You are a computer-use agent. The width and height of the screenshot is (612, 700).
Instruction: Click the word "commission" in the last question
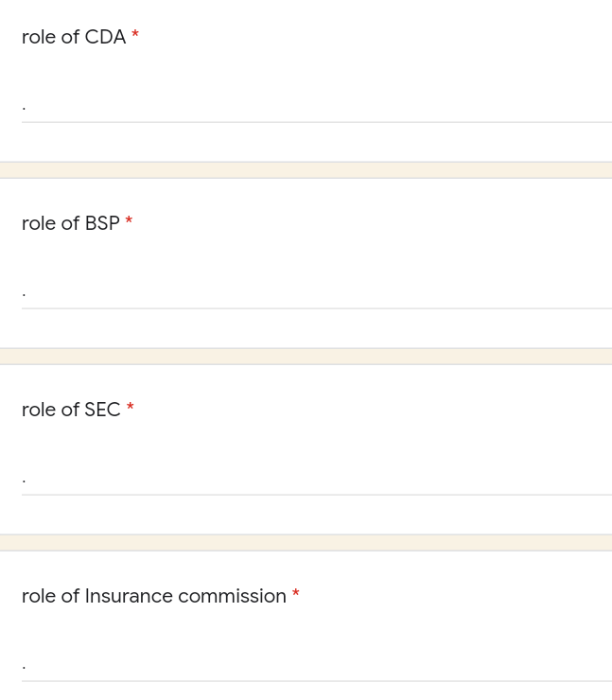[232, 597]
